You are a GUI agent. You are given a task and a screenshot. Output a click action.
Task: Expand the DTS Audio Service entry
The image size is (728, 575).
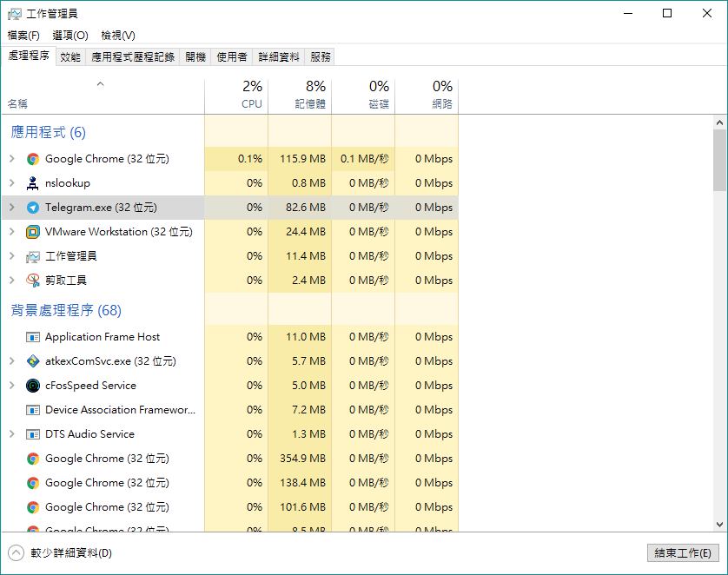click(12, 434)
